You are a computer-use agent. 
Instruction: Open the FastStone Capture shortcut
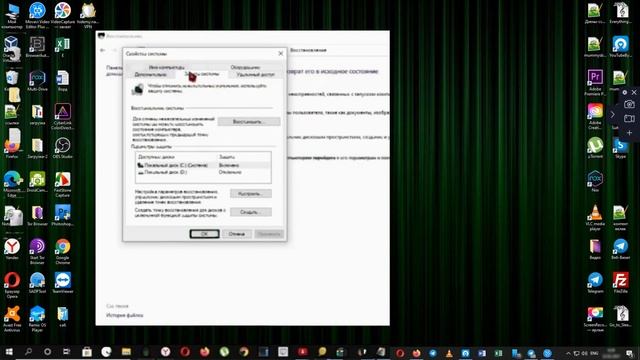pyautogui.click(x=62, y=184)
